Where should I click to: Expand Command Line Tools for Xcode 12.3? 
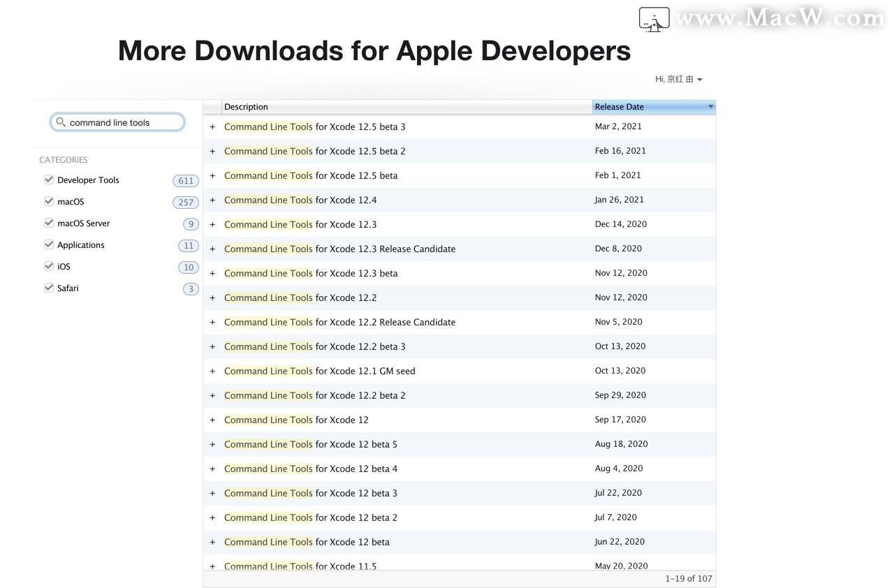click(212, 225)
